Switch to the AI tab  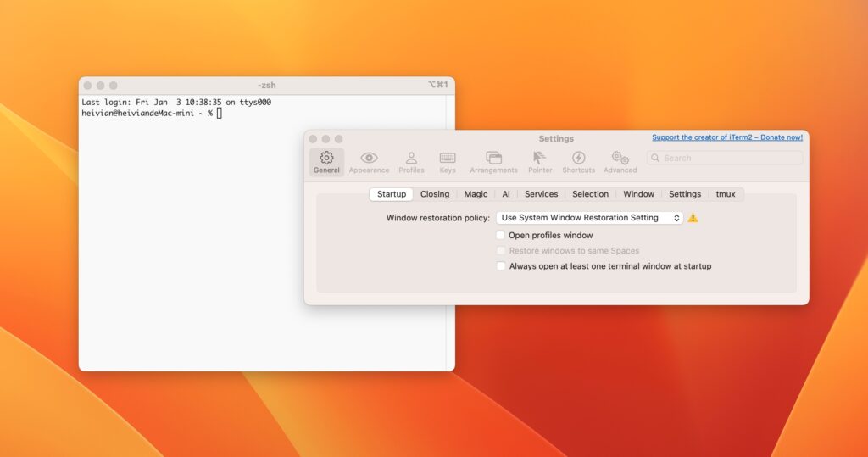tap(506, 194)
